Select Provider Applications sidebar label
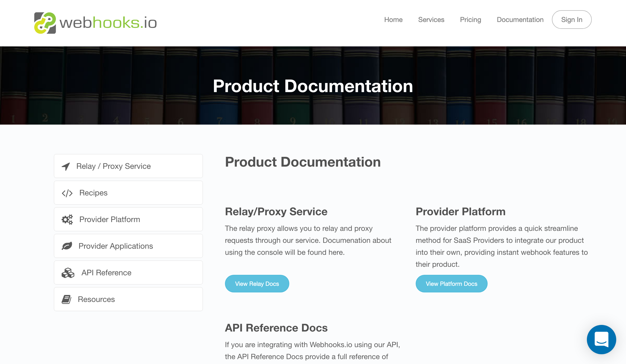Viewport: 626px width, 364px height. pyautogui.click(x=116, y=246)
